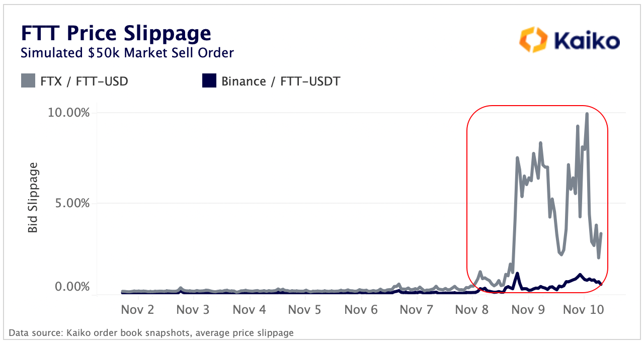Hide the Binance / FTT-USDT series label
This screenshot has height=344, width=644.
click(281, 81)
